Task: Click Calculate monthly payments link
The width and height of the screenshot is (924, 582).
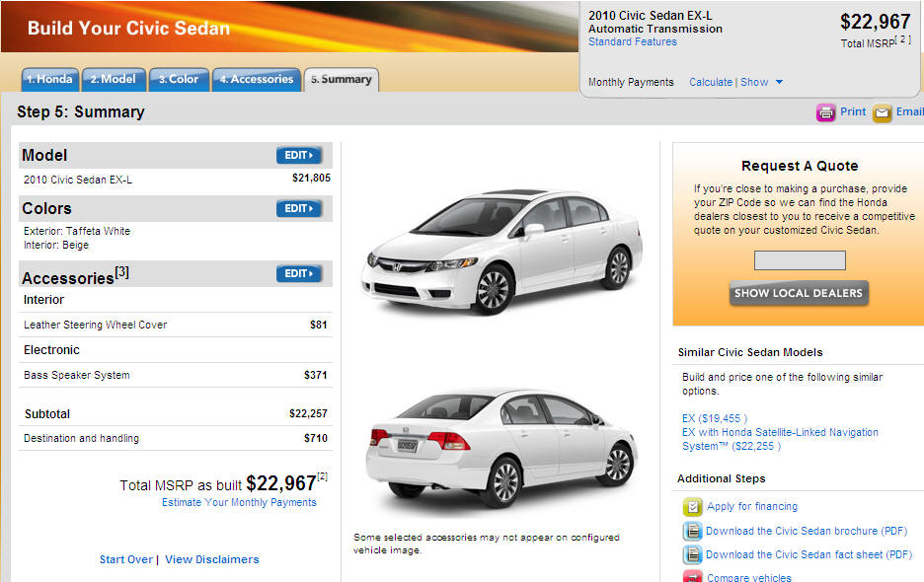Action: coord(711,82)
